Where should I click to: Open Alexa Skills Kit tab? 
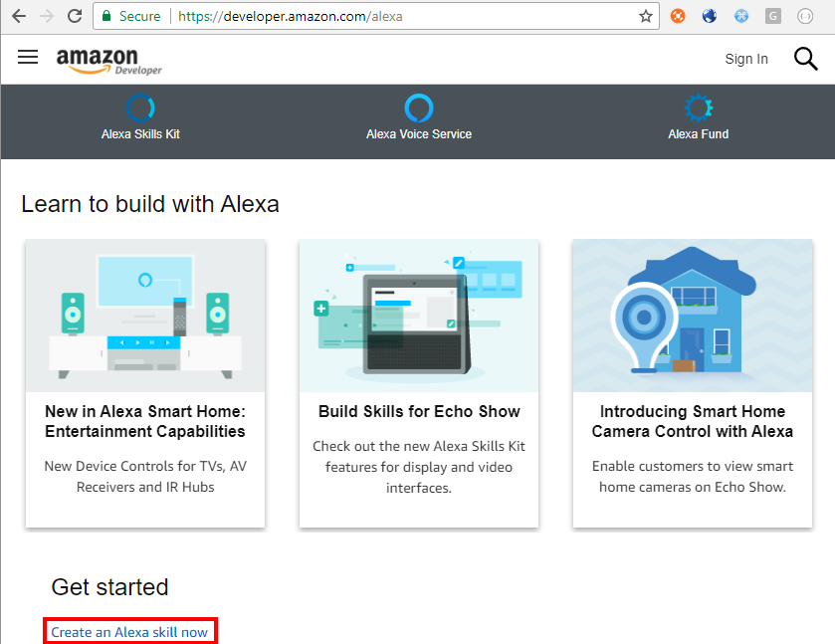(140, 134)
